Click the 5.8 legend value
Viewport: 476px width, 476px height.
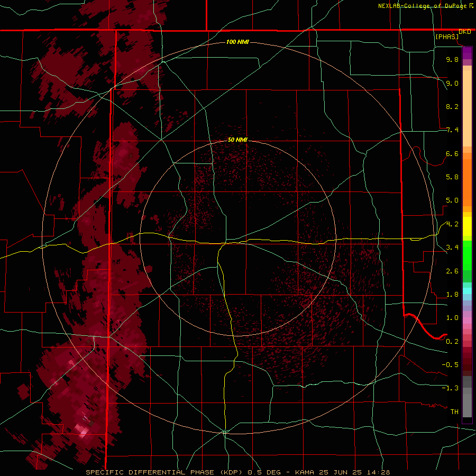[x=452, y=177]
